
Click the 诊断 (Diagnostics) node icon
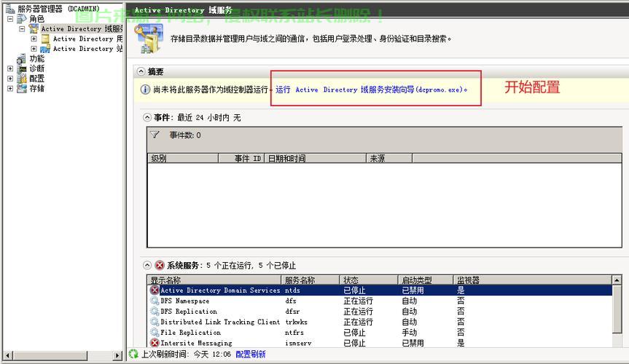[22, 68]
